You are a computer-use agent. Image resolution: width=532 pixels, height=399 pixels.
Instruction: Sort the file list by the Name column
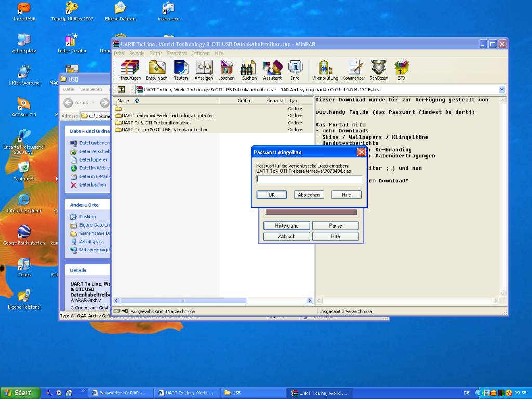tap(166, 100)
